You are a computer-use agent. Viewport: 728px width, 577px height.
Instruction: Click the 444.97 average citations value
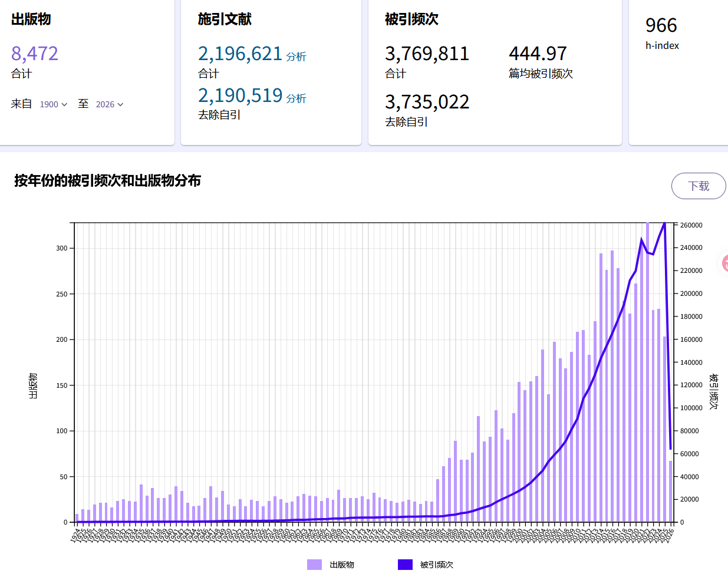coord(538,54)
